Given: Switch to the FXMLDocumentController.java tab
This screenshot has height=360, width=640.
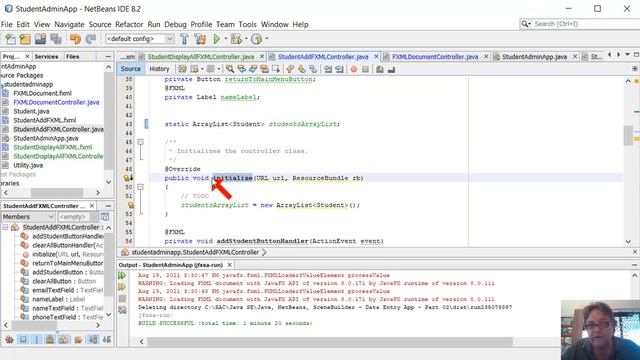Looking at the screenshot, I should pyautogui.click(x=435, y=57).
